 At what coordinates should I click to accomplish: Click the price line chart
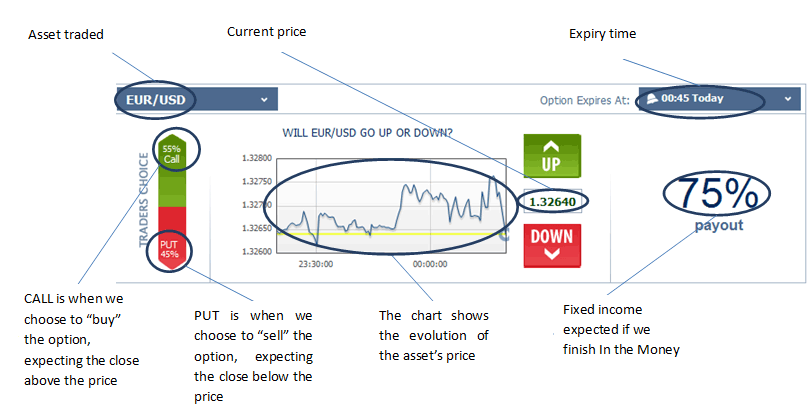(x=392, y=205)
